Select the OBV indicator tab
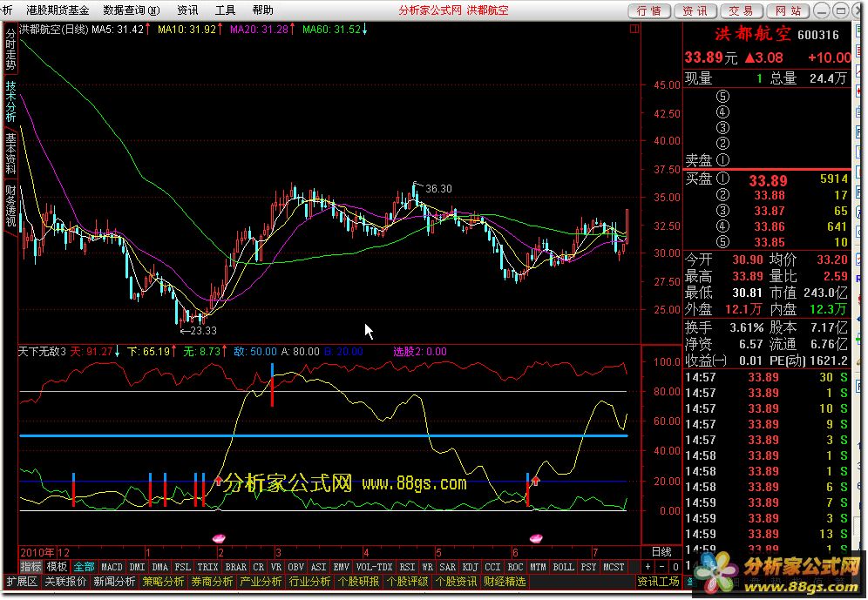 296,567
